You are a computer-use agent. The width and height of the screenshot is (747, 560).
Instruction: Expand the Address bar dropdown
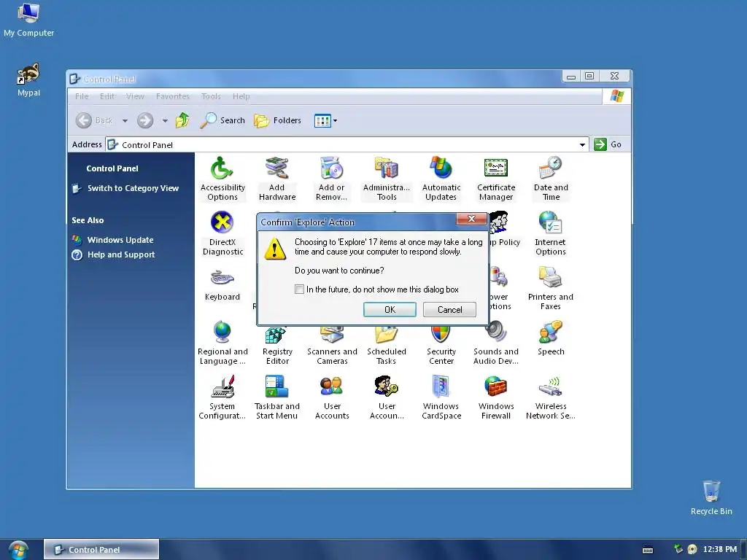coord(582,145)
